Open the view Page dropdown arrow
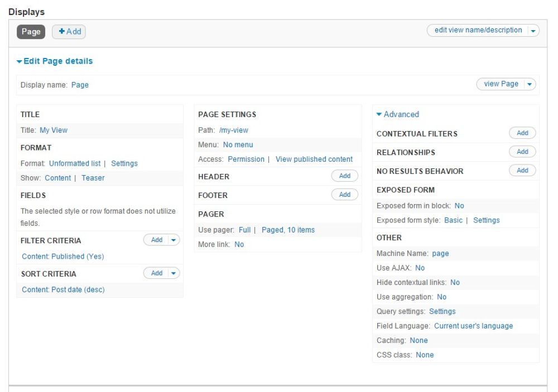Viewport: 558px width, 392px height. [x=528, y=84]
